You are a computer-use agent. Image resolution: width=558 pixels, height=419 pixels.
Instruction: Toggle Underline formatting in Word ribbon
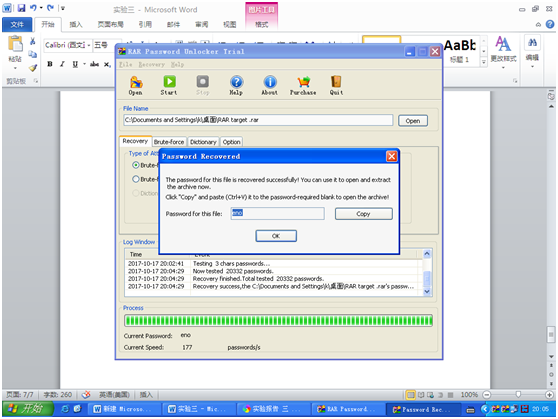[x=75, y=64]
